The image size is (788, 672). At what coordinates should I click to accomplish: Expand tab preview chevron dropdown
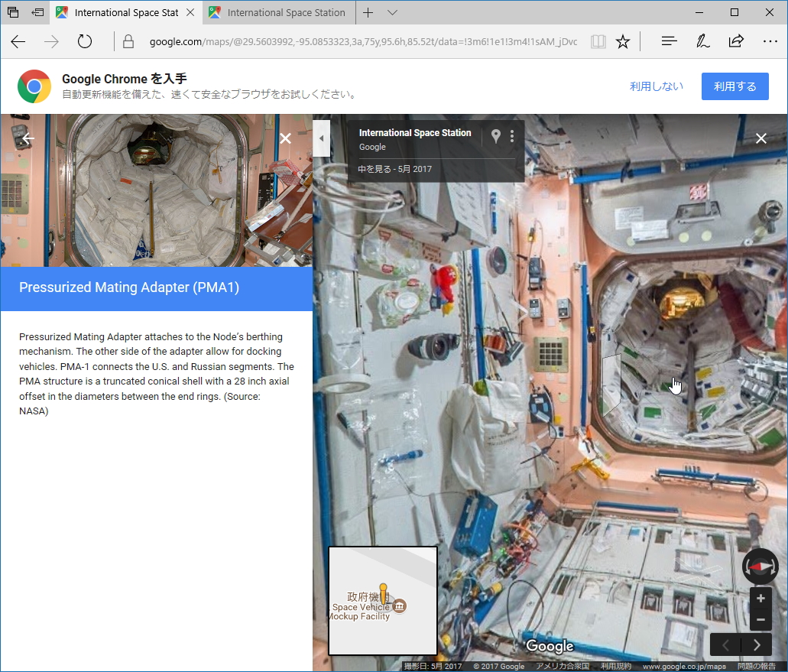point(393,12)
